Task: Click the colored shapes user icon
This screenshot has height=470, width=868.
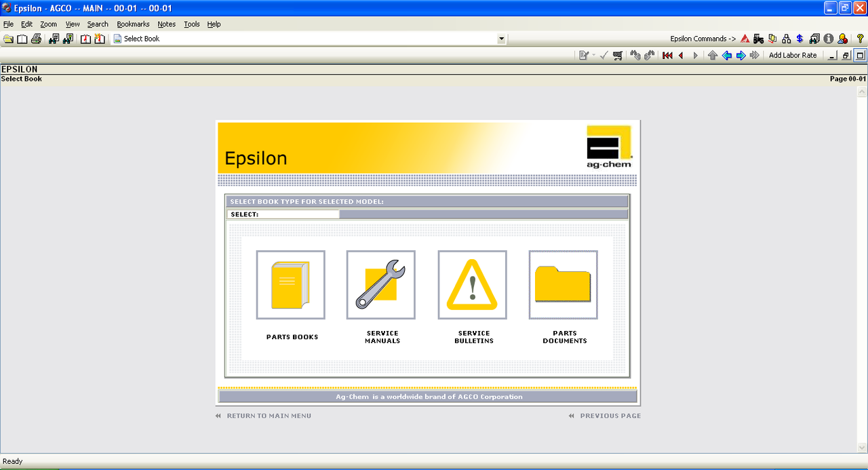Action: point(842,39)
